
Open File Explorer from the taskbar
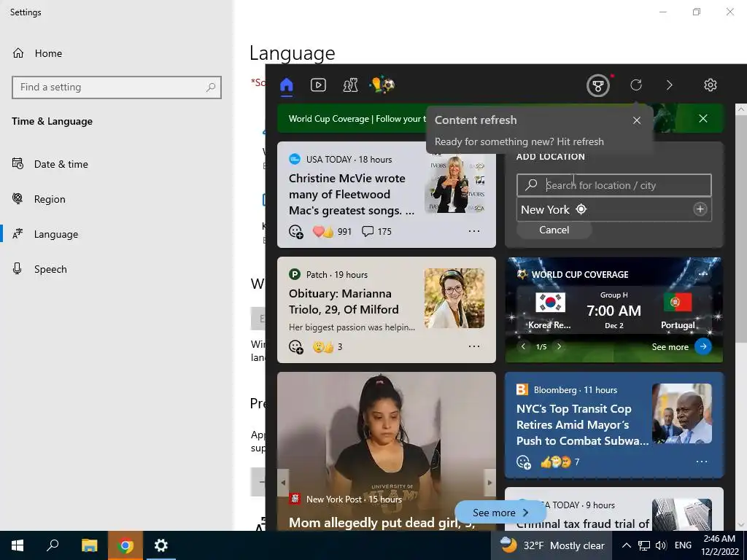pyautogui.click(x=89, y=545)
